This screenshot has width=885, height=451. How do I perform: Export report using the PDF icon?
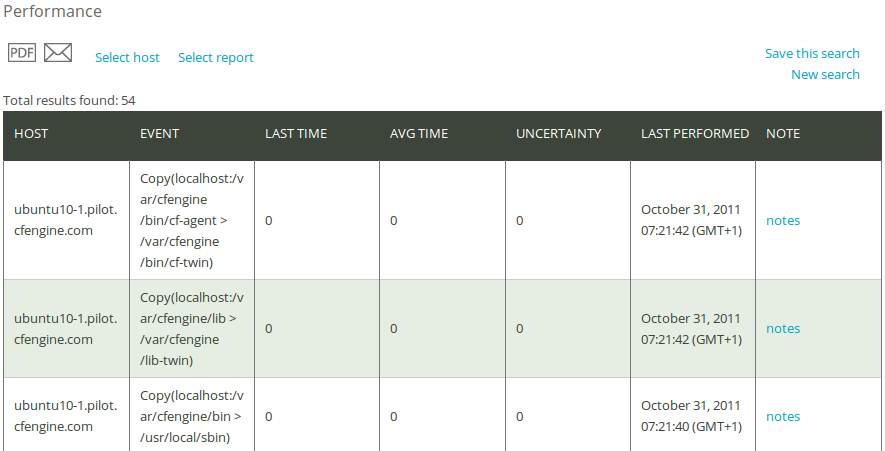[x=22, y=52]
